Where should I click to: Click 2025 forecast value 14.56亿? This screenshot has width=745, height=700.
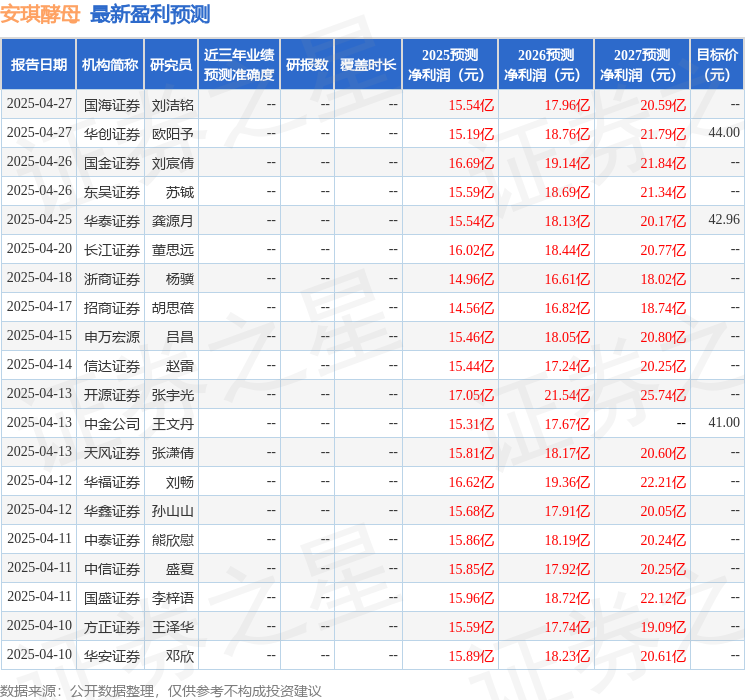(471, 308)
